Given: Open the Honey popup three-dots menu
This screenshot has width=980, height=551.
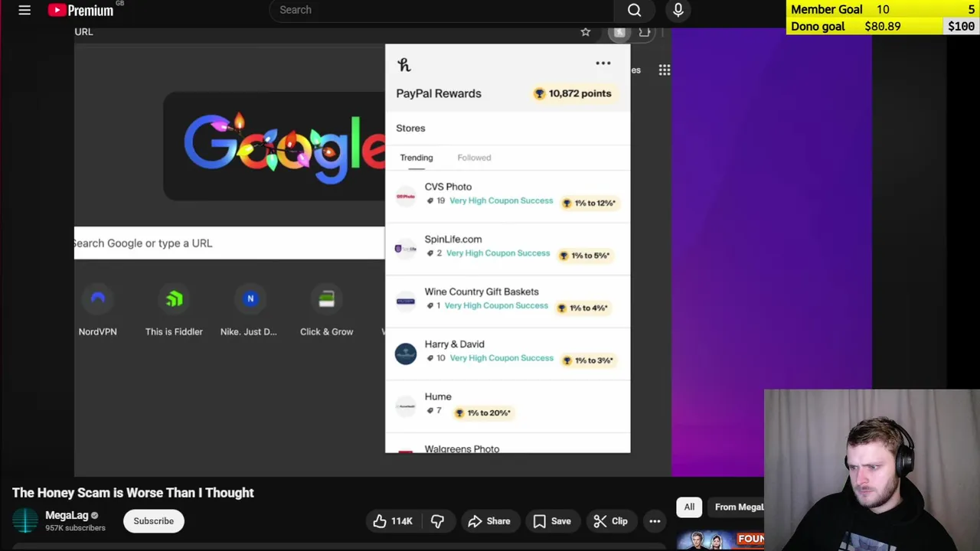Looking at the screenshot, I should pos(603,64).
